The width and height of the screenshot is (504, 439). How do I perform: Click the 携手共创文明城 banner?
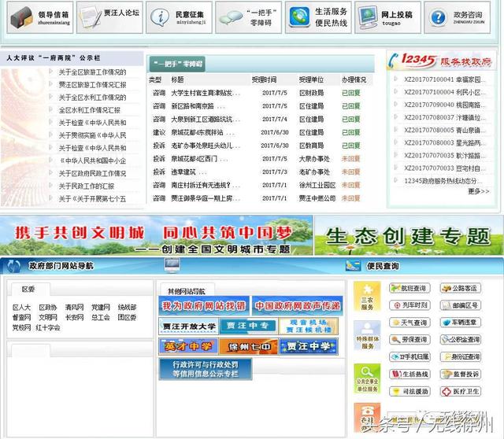click(156, 235)
